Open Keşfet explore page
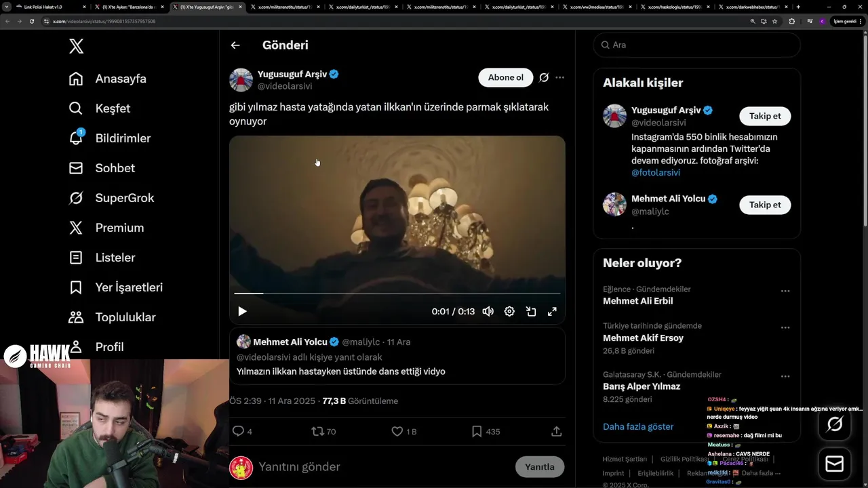The width and height of the screenshot is (868, 488). (100, 108)
